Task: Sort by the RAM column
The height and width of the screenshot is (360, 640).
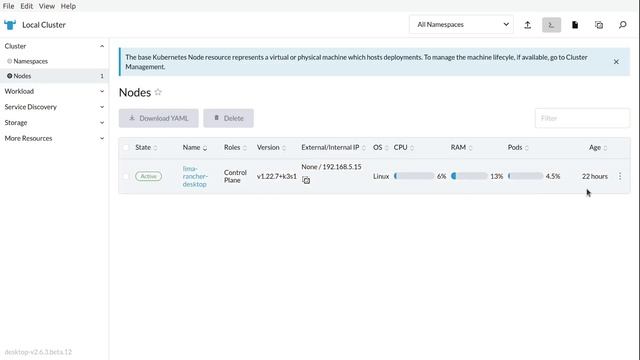Action: click(x=461, y=147)
